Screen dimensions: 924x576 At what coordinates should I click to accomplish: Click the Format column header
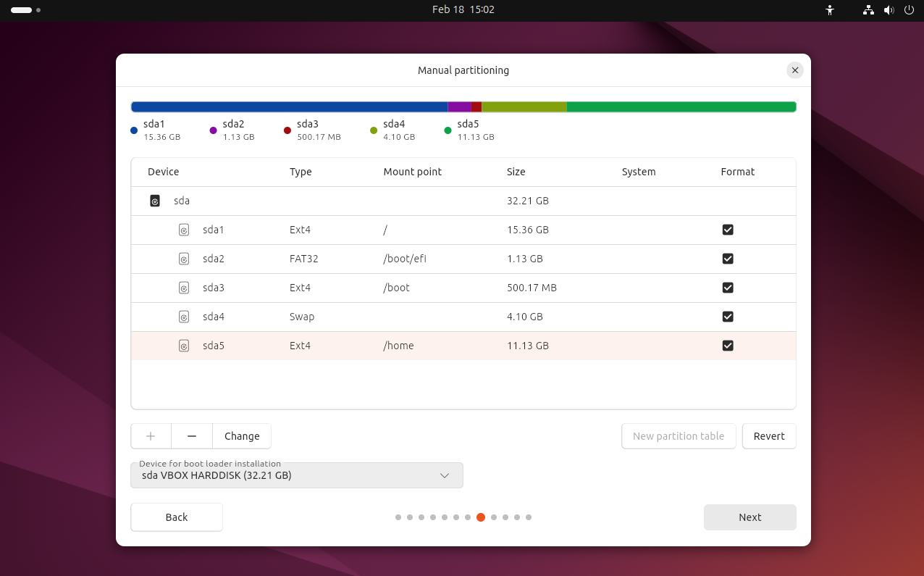tap(738, 172)
